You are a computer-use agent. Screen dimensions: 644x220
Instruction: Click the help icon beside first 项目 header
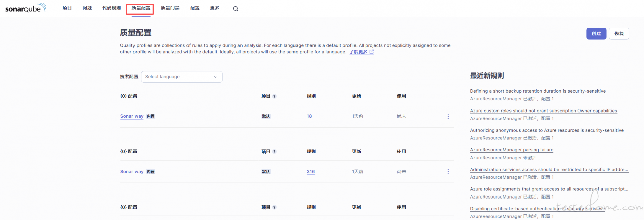274,96
